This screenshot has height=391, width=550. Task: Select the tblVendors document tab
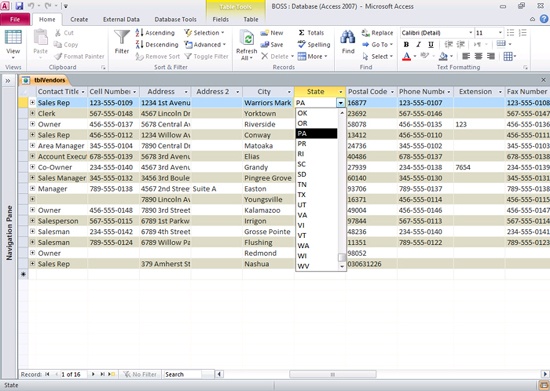[45, 80]
